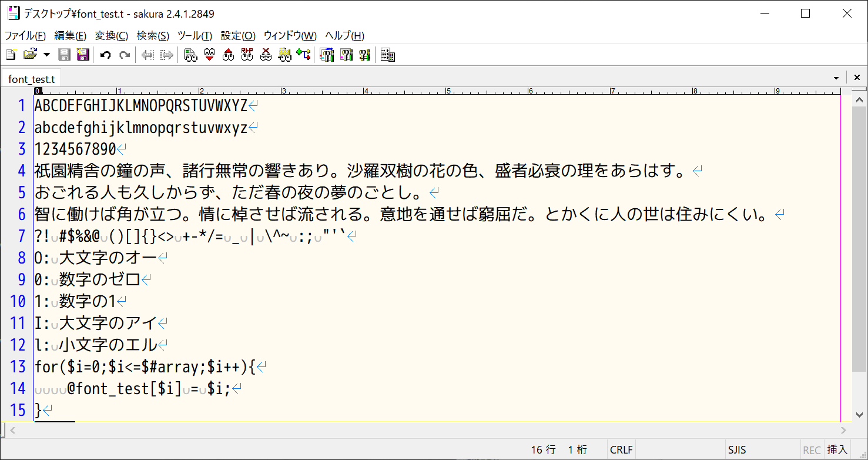Click the line starting 祇園精舎の鐘の声
This screenshot has height=460, width=868.
360,171
